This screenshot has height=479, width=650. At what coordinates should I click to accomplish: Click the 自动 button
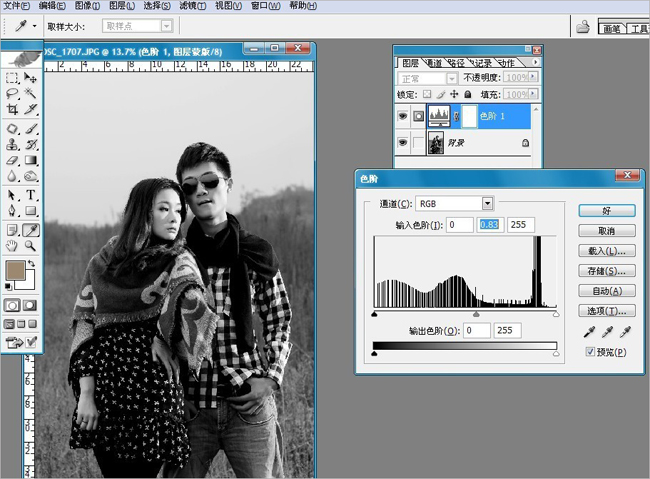[x=606, y=291]
